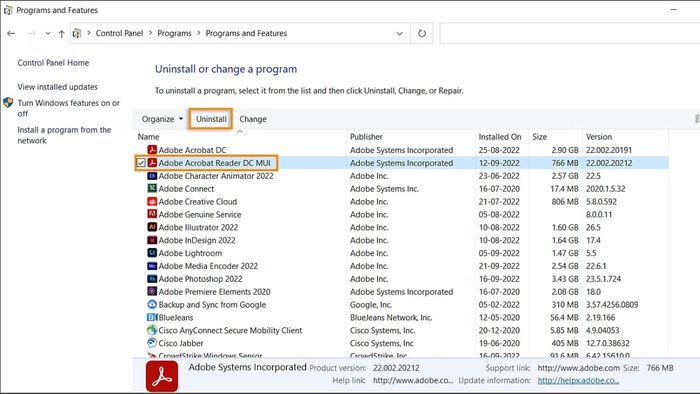
Task: Click the large Adobe Acrobat icon in details pane
Action: tap(162, 377)
